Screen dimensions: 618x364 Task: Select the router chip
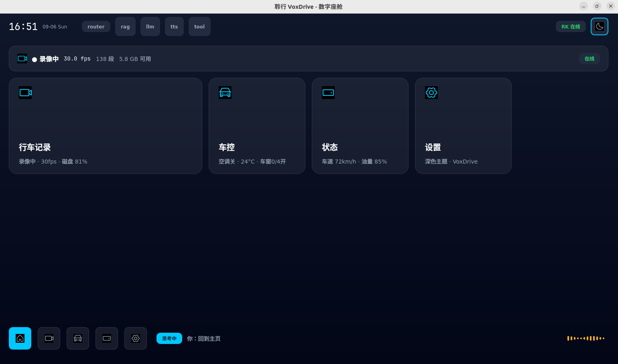click(96, 26)
